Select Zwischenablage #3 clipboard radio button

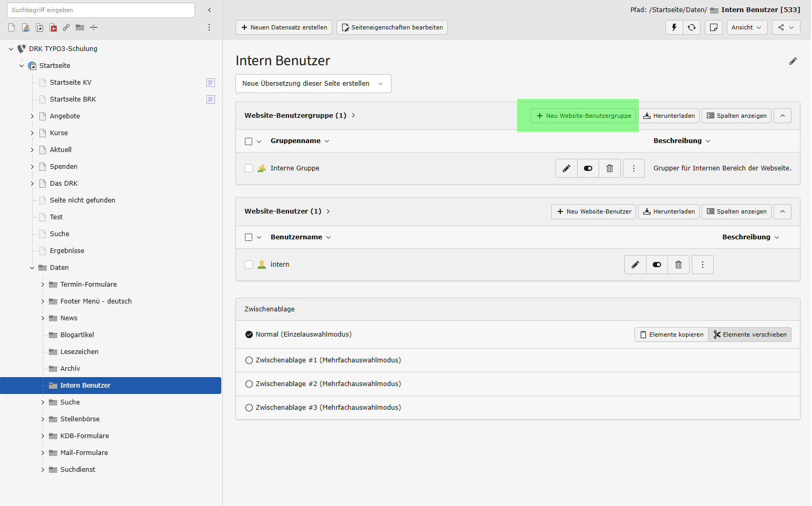click(249, 408)
